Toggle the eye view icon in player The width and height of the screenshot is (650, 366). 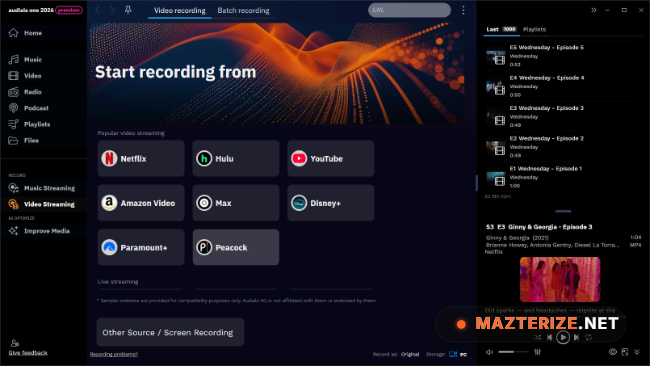click(613, 352)
